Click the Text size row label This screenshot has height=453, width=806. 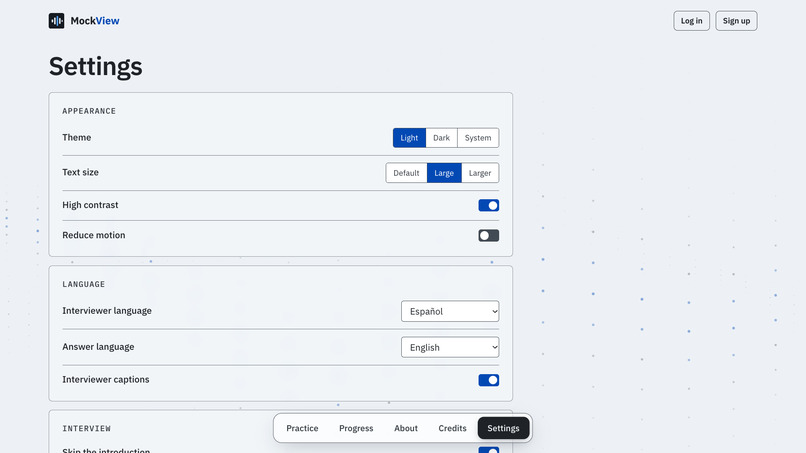tap(80, 172)
